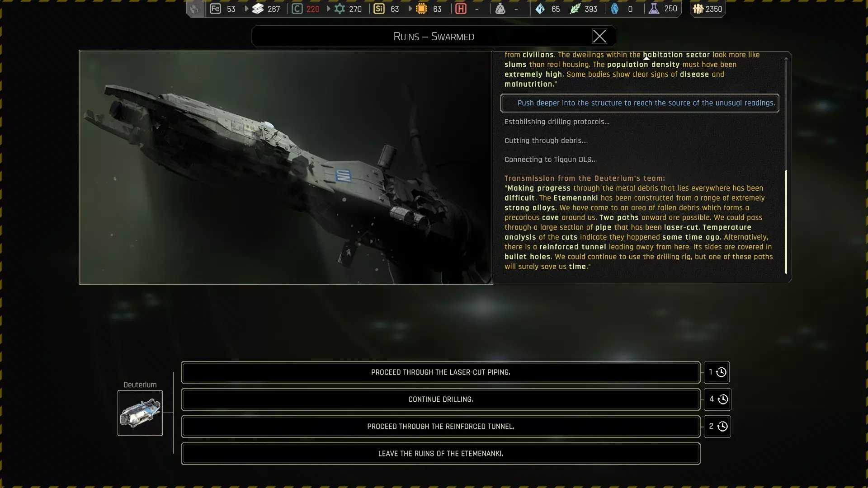Click the science flask resource icon
This screenshot has height=488, width=868.
click(654, 9)
